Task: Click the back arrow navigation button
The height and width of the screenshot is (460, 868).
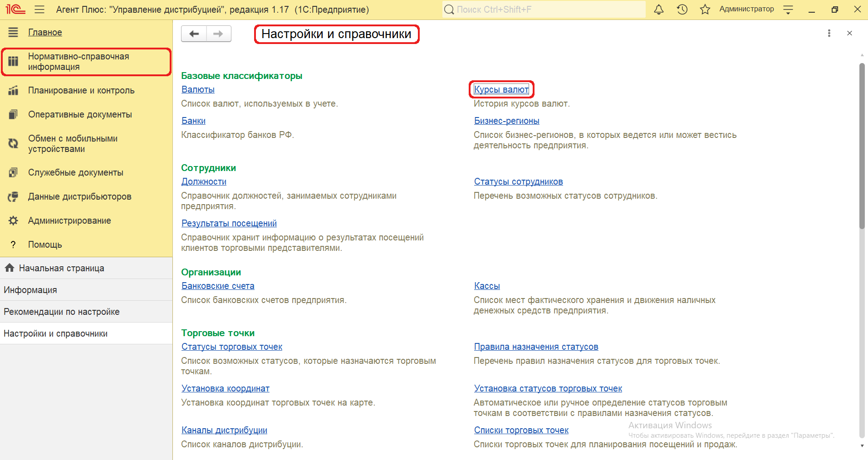Action: (x=194, y=34)
